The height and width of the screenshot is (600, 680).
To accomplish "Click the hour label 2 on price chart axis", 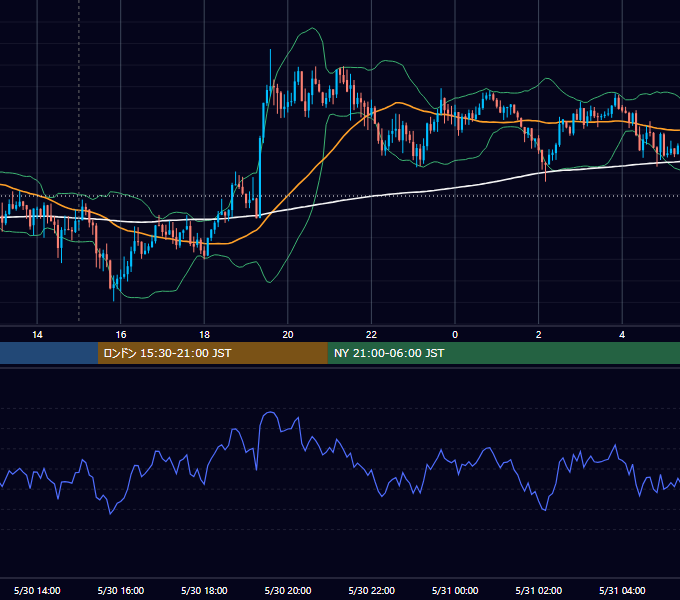I will coord(539,335).
